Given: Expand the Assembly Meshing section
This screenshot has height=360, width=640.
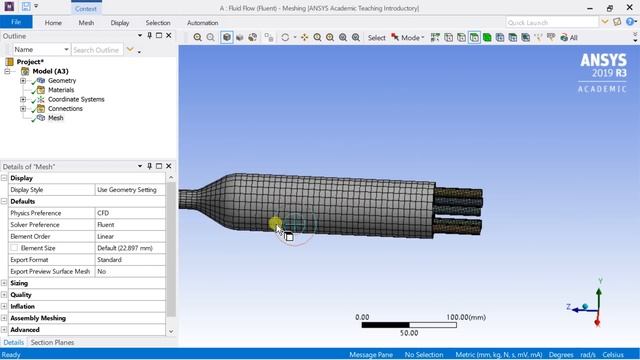Looking at the screenshot, I should 4,318.
